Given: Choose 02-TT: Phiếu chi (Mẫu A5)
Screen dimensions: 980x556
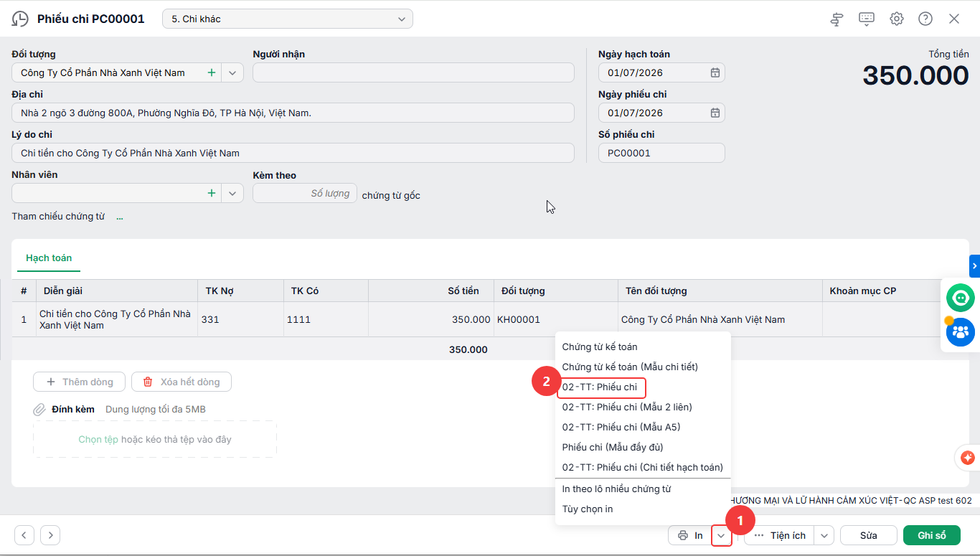Looking at the screenshot, I should (x=621, y=427).
